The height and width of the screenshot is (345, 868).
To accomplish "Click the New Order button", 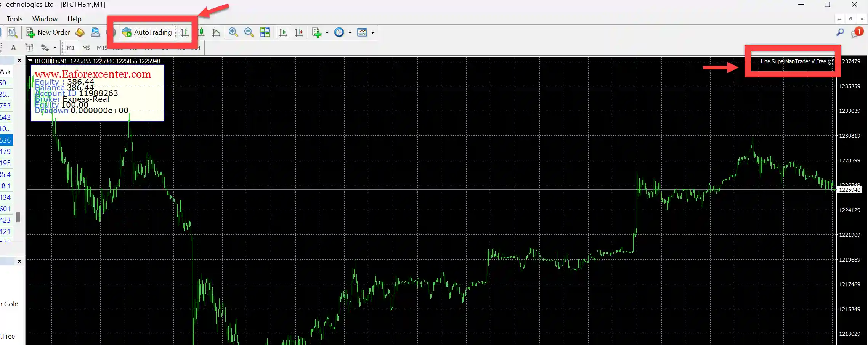I will coord(48,32).
